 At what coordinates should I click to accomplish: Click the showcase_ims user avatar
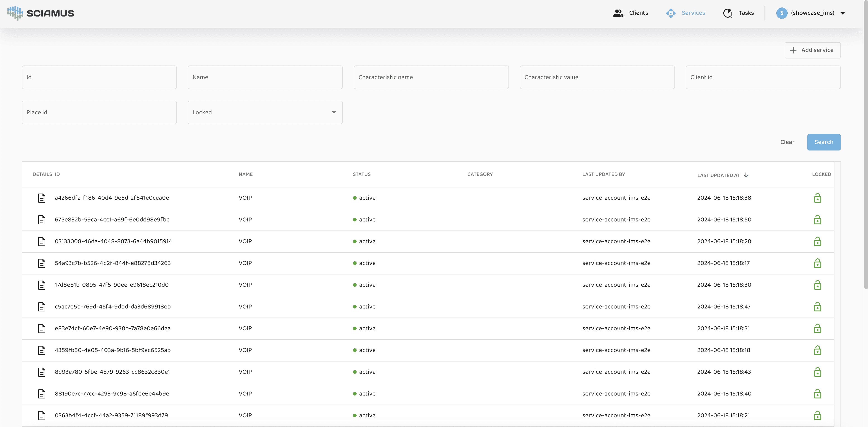pyautogui.click(x=781, y=13)
